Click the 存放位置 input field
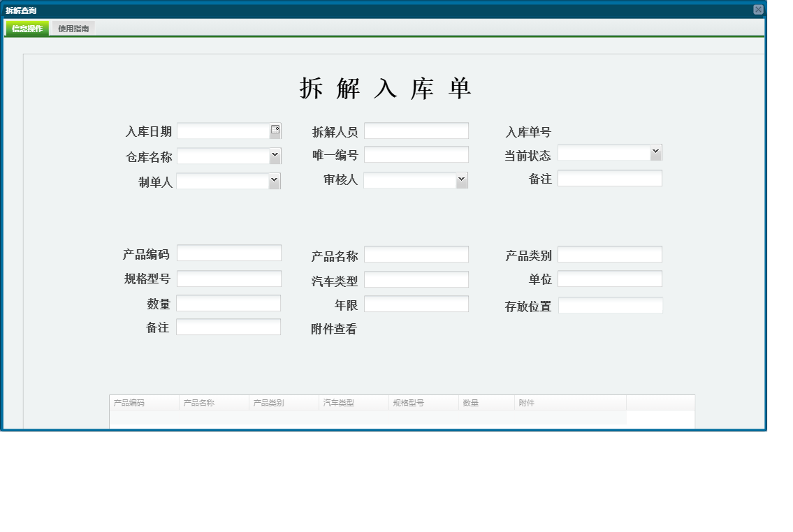The image size is (793, 532). (x=610, y=305)
